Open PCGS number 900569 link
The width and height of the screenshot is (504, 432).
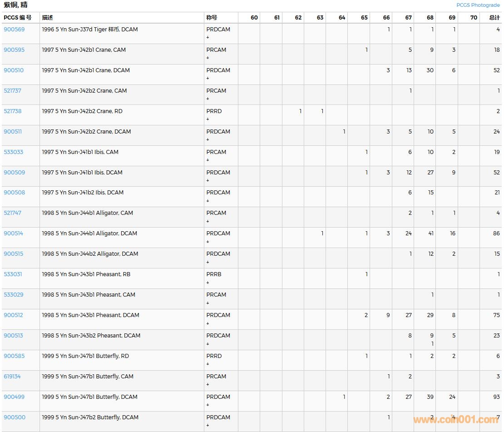pos(14,30)
